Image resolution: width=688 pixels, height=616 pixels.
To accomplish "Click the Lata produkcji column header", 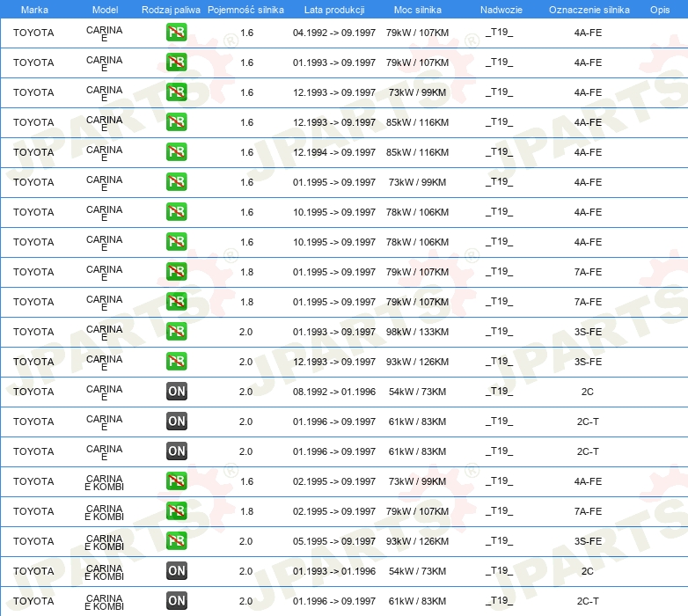I will (334, 10).
